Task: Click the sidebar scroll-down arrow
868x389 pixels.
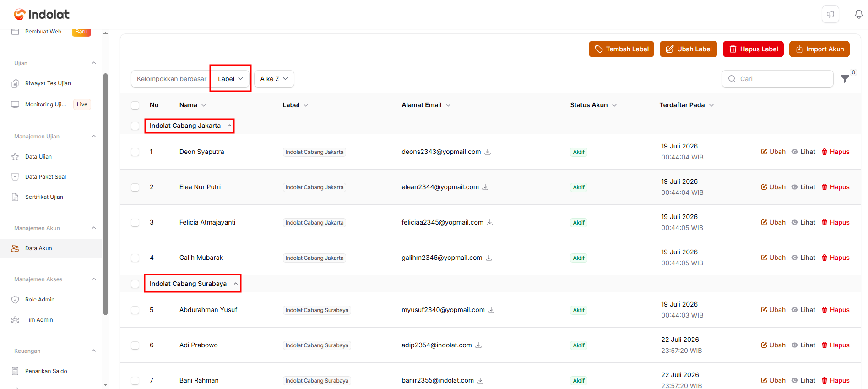Action: pos(106,385)
